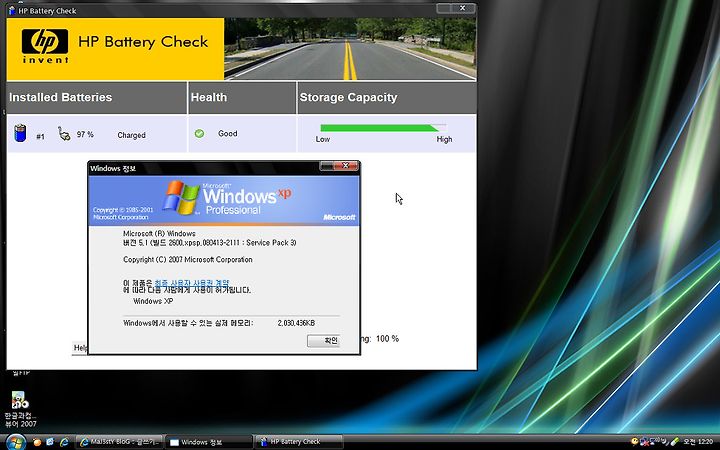
Task: Click the Windows XP flag logo in the dialog
Action: point(181,197)
